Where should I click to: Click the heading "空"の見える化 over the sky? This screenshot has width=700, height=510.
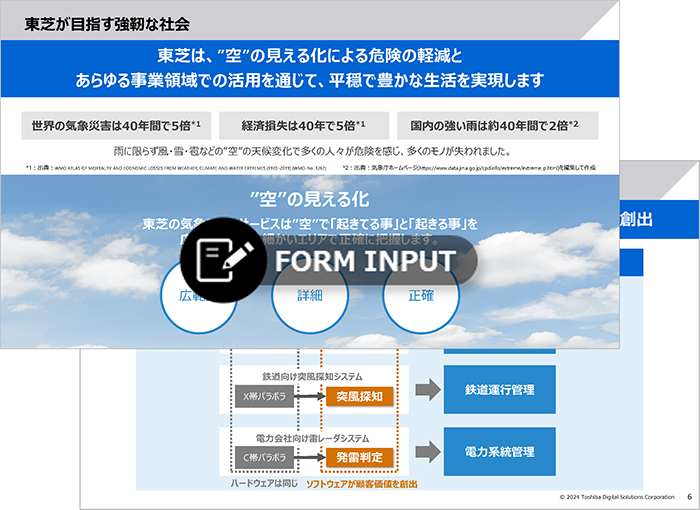[310, 199]
